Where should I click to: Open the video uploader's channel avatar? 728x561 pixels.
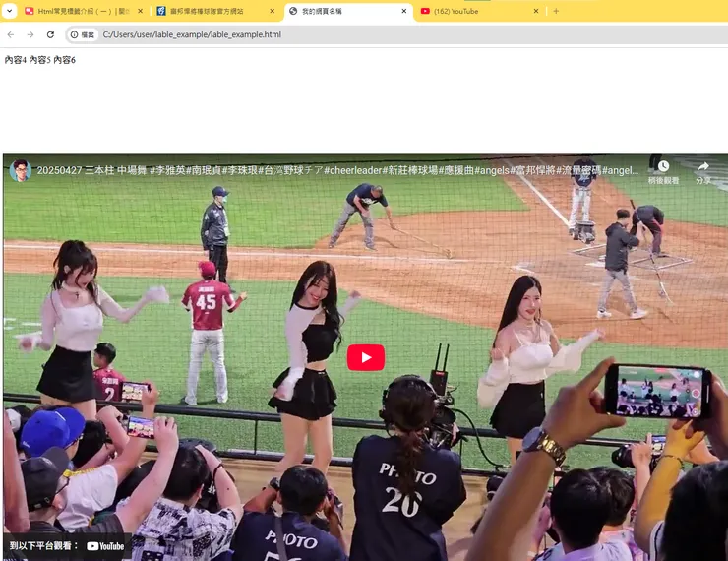pos(21,170)
